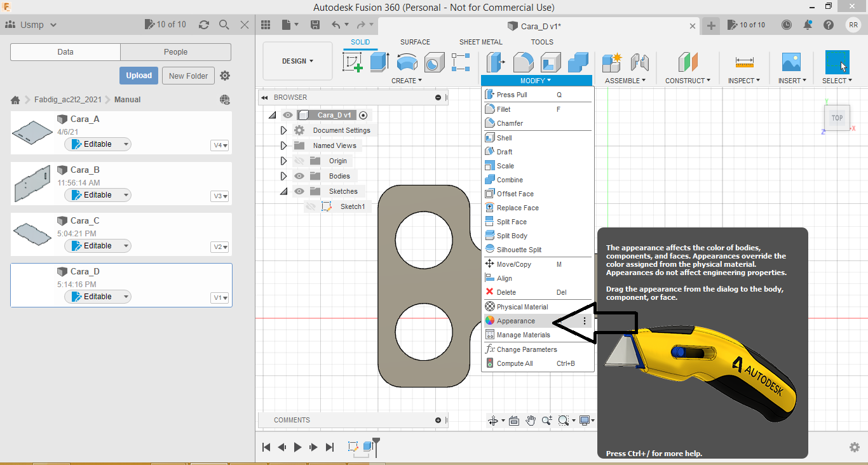Open the Measure tool under Inspect
Image resolution: width=868 pixels, height=465 pixels.
pos(744,62)
